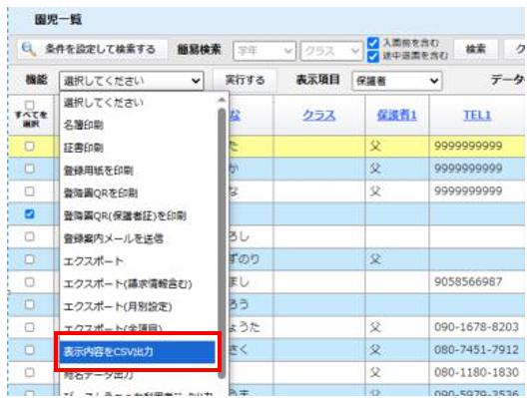The width and height of the screenshot is (532, 398).
Task: Sort by the TEL1 column header link
Action: 477,116
